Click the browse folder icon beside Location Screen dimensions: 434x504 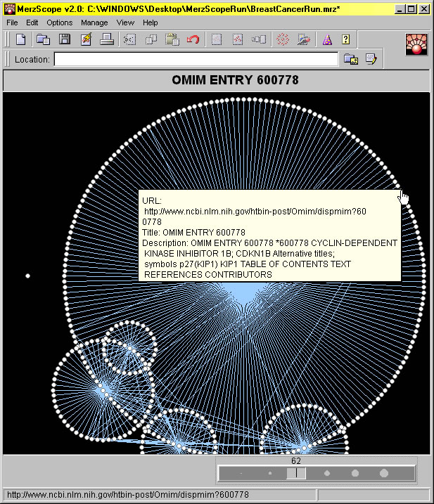click(350, 60)
